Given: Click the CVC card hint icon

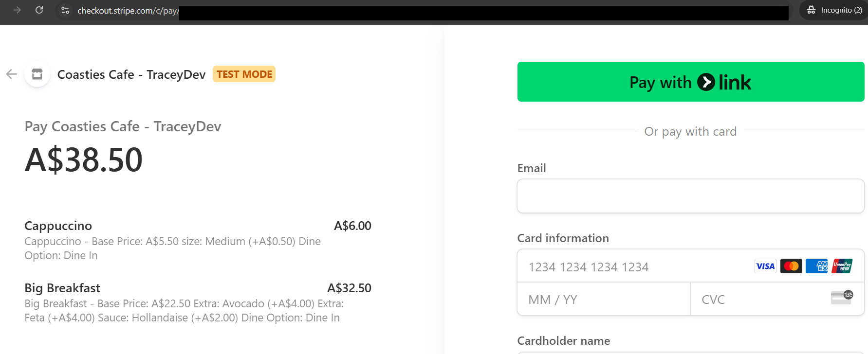Looking at the screenshot, I should click(842, 297).
